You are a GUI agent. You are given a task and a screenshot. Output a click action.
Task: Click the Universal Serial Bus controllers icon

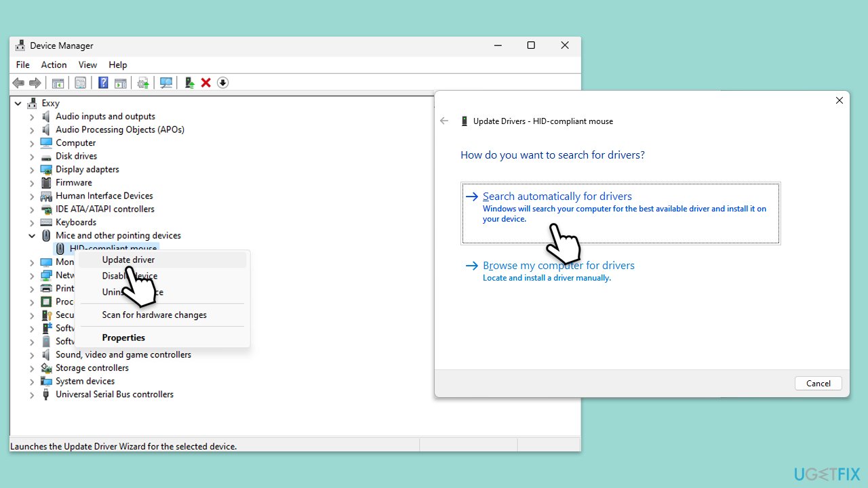pos(46,394)
